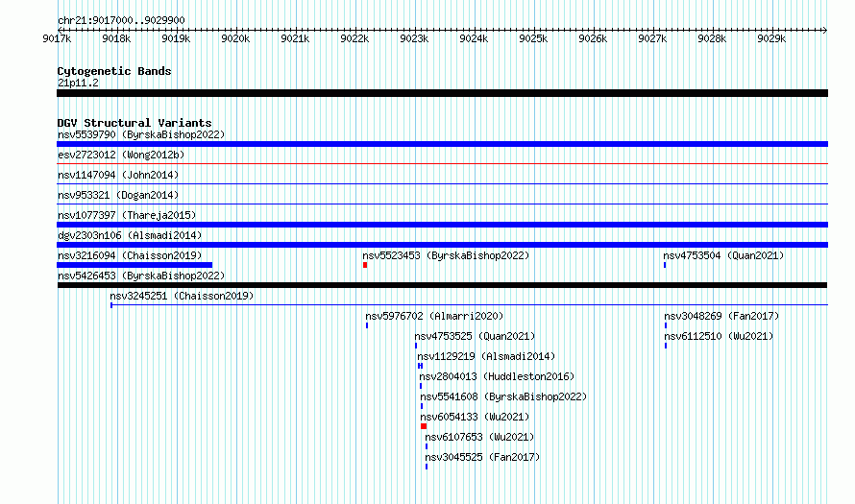Select the 9020k ruler tick label
The height and width of the screenshot is (504, 855).
point(235,38)
